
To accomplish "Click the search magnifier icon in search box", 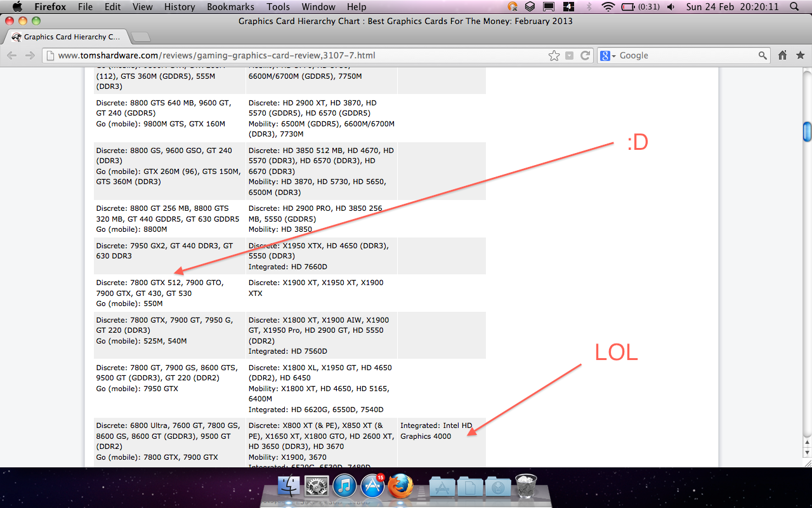I will tap(763, 56).
